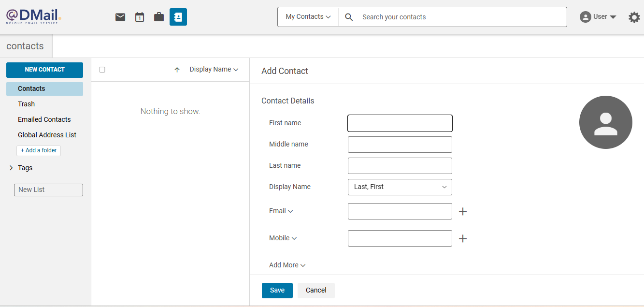Open the My Contacts dropdown

308,17
